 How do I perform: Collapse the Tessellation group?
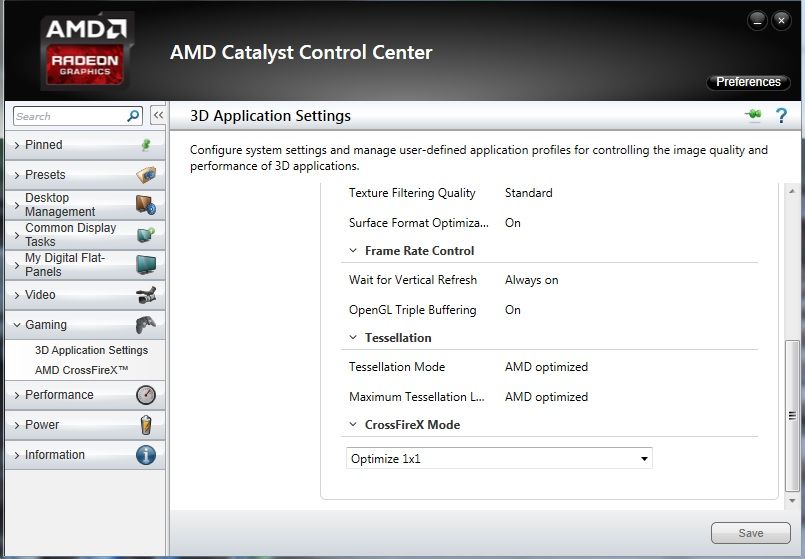(353, 337)
